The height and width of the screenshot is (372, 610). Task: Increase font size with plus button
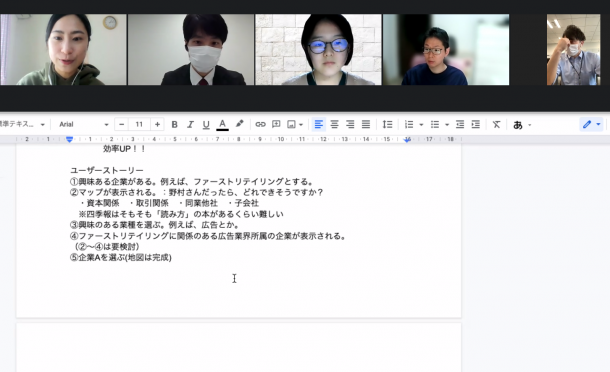(158, 125)
